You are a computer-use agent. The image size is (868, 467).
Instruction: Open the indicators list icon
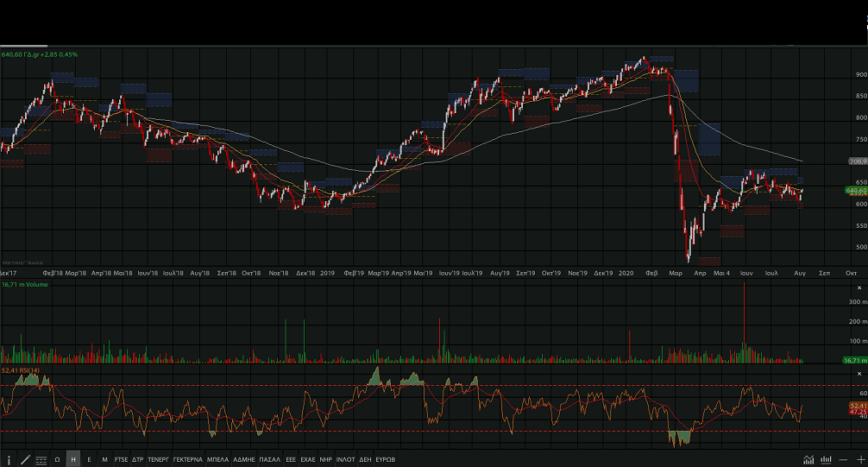click(41, 459)
